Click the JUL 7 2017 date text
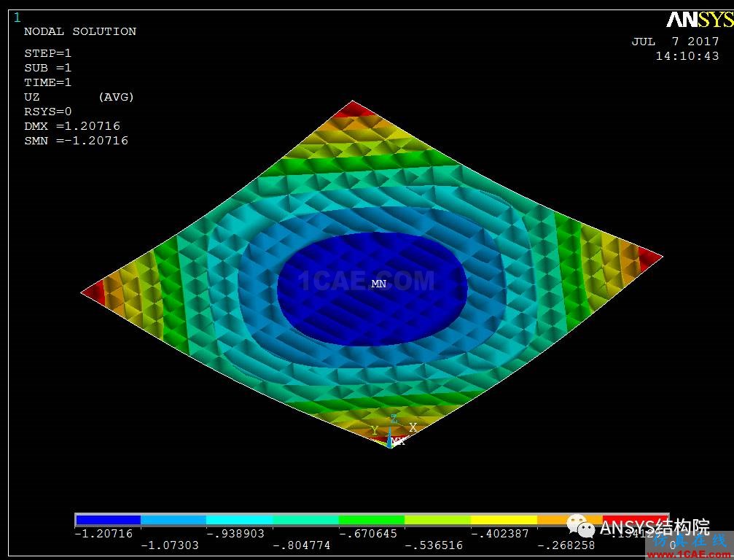The image size is (734, 560). pyautogui.click(x=675, y=42)
